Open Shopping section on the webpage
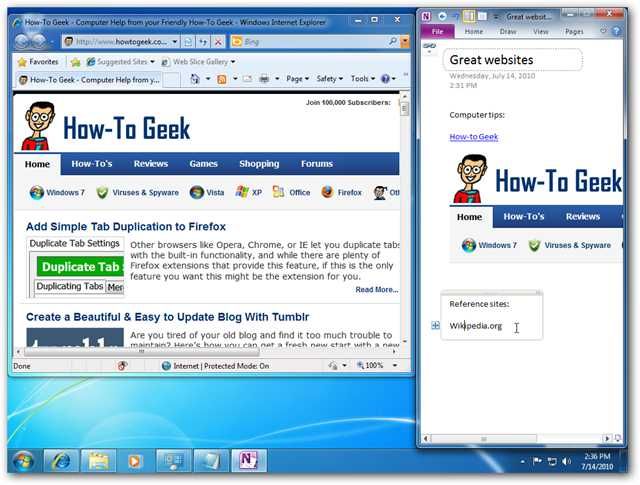640x485 pixels. click(259, 164)
